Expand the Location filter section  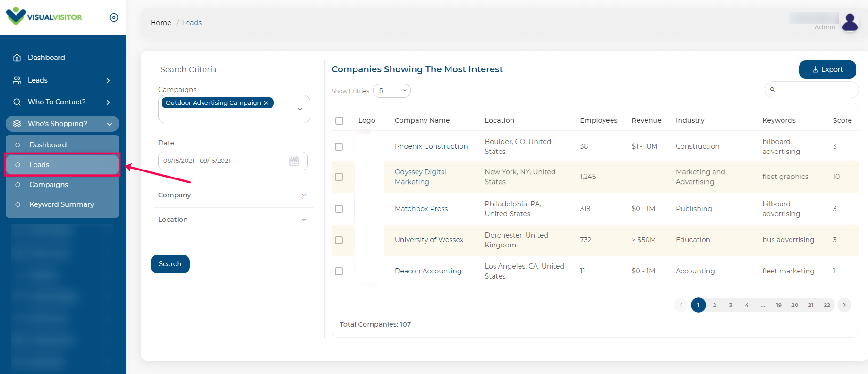point(234,220)
